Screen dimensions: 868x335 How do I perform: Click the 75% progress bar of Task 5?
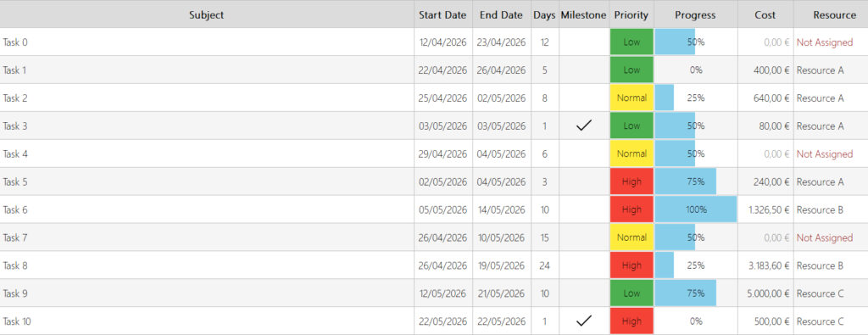coord(685,181)
